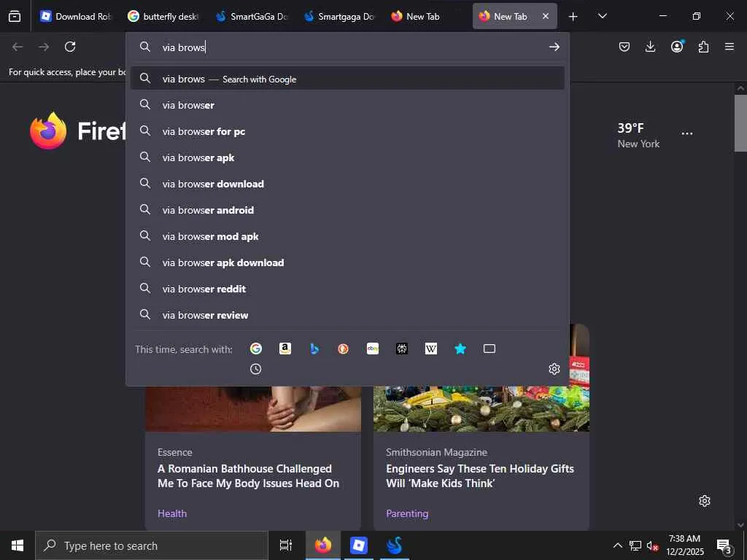Select 'via brows — Search with Google' row
The width and height of the screenshot is (747, 560).
click(x=347, y=79)
